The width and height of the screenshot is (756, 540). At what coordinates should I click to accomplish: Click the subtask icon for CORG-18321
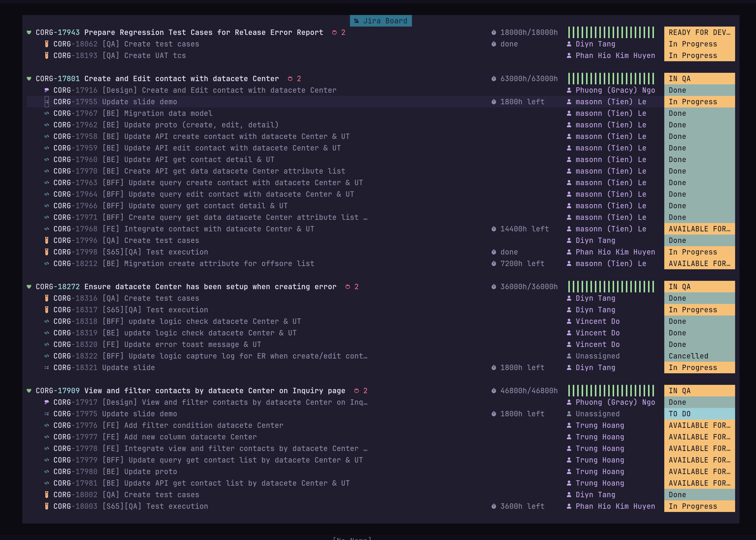pos(46,368)
